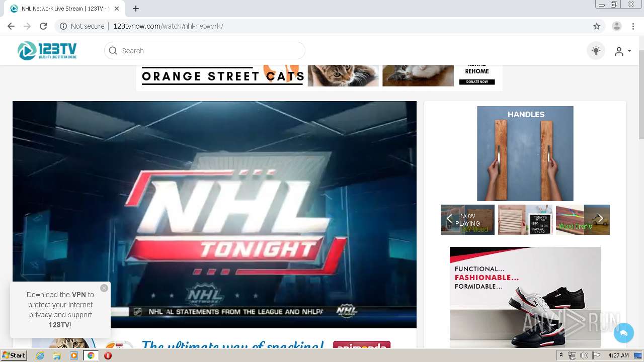Dismiss the VPN download popup
Image resolution: width=644 pixels, height=362 pixels.
click(104, 288)
